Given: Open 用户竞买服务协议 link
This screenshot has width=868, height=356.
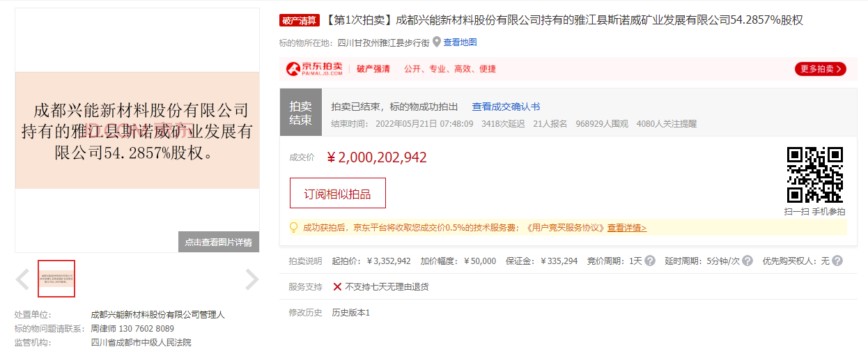Looking at the screenshot, I should pos(564,228).
